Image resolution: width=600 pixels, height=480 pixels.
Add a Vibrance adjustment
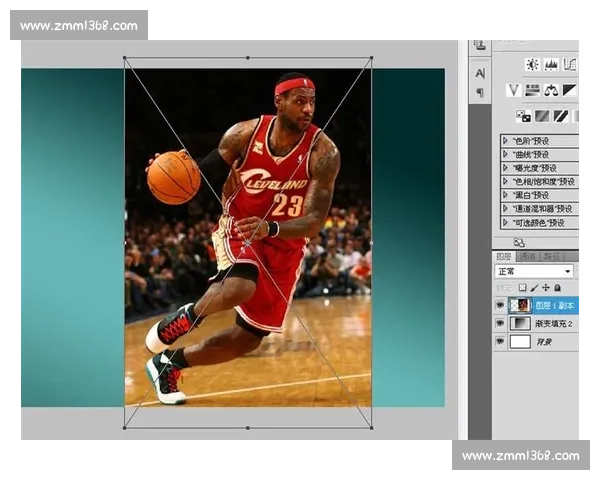point(513,91)
